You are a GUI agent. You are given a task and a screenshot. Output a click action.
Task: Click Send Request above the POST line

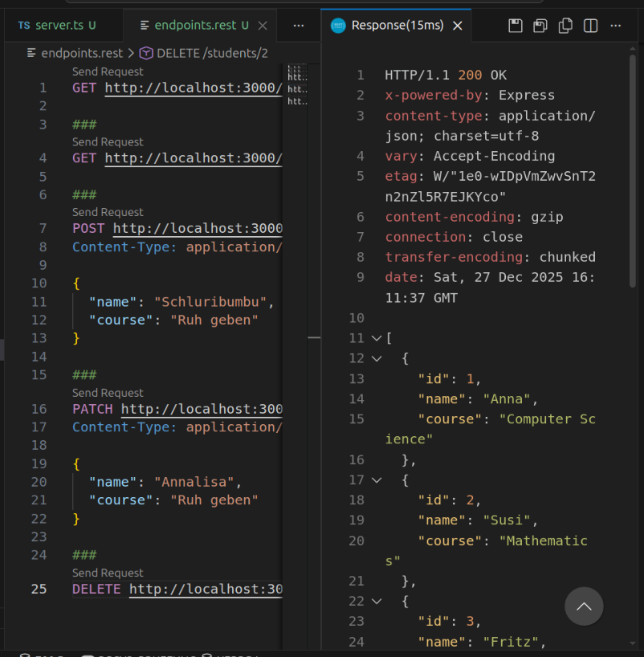click(108, 212)
